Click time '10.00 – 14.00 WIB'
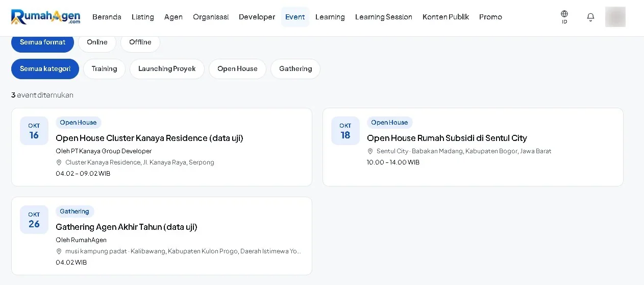644x285 pixels. (x=393, y=162)
